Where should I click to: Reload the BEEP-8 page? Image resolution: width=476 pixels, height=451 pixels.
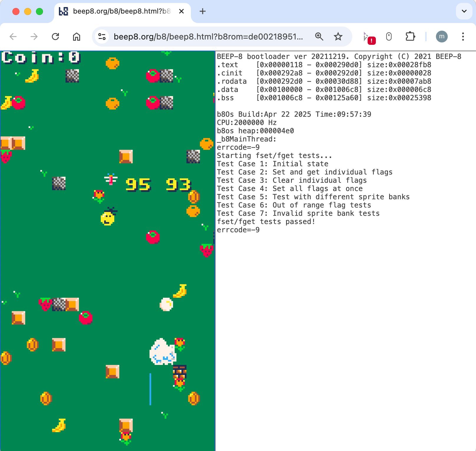[55, 37]
